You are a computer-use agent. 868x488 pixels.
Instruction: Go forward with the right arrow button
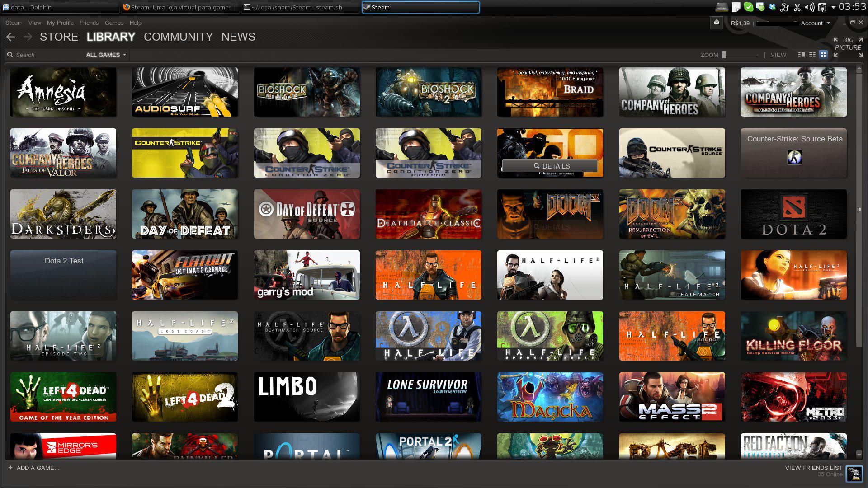28,37
